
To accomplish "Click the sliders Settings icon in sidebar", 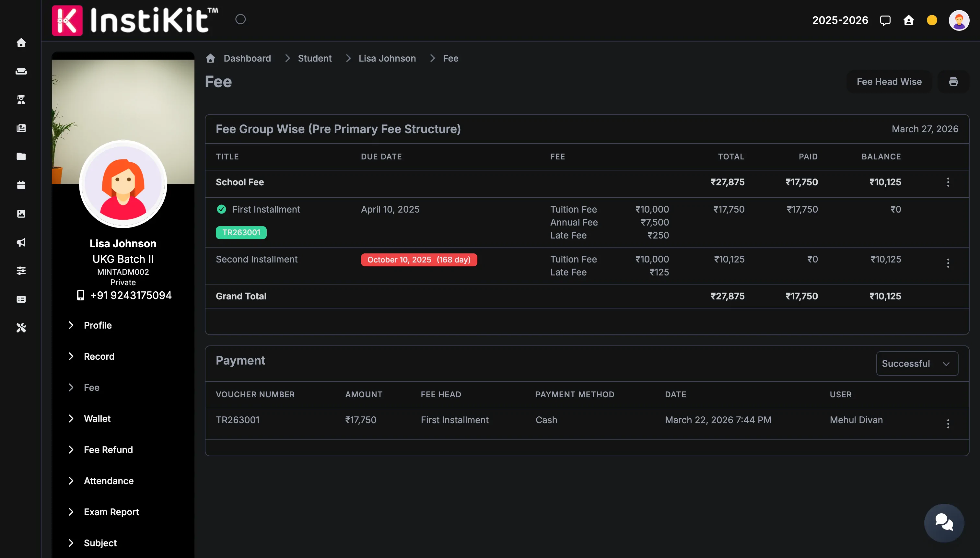I will point(21,271).
